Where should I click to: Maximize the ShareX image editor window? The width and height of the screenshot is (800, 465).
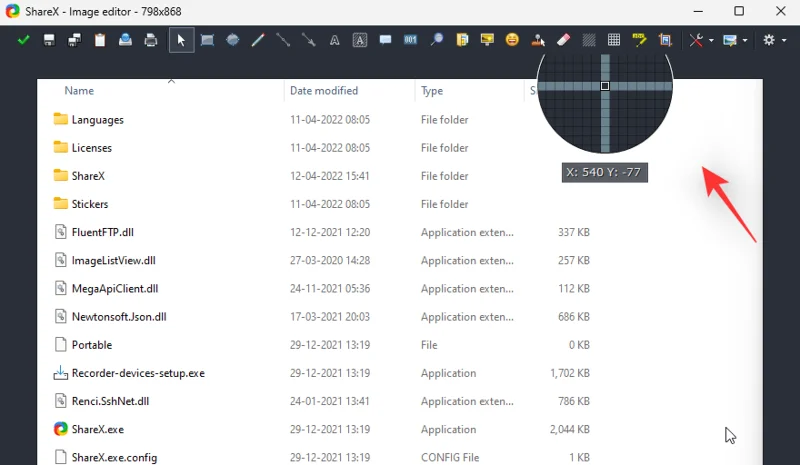coord(739,11)
